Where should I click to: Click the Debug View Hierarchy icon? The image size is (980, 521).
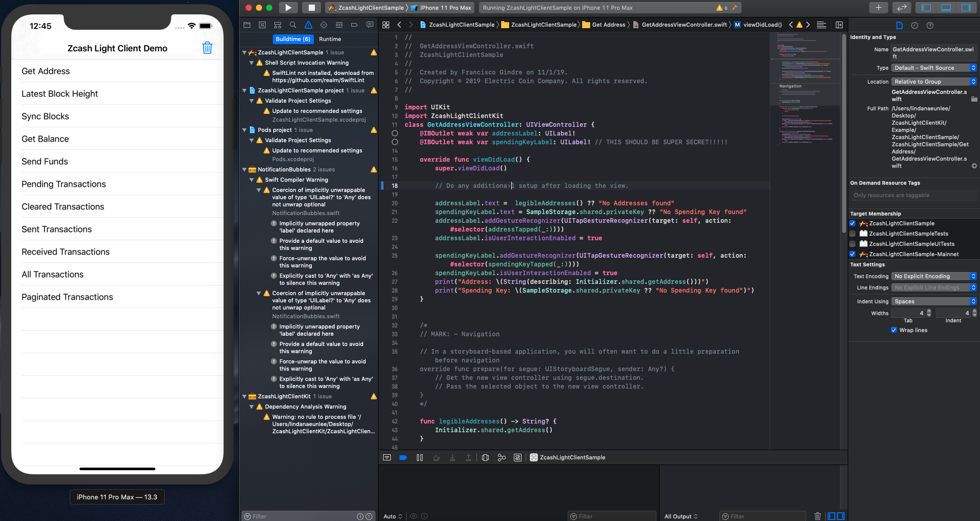click(485, 457)
